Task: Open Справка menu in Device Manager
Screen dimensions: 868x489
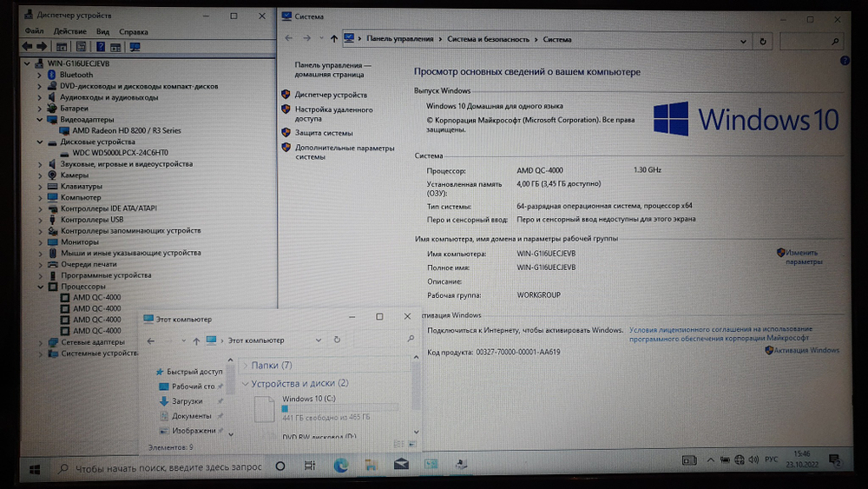Action: coord(134,31)
